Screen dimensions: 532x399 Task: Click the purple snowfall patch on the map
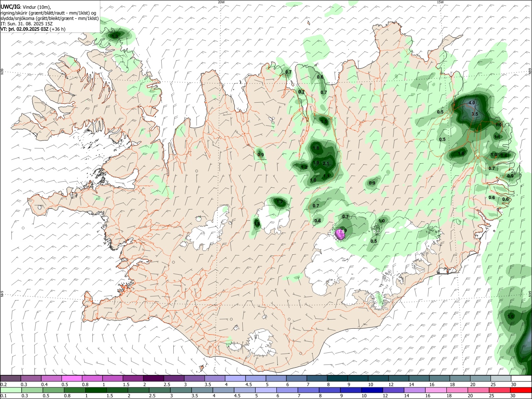coord(340,234)
